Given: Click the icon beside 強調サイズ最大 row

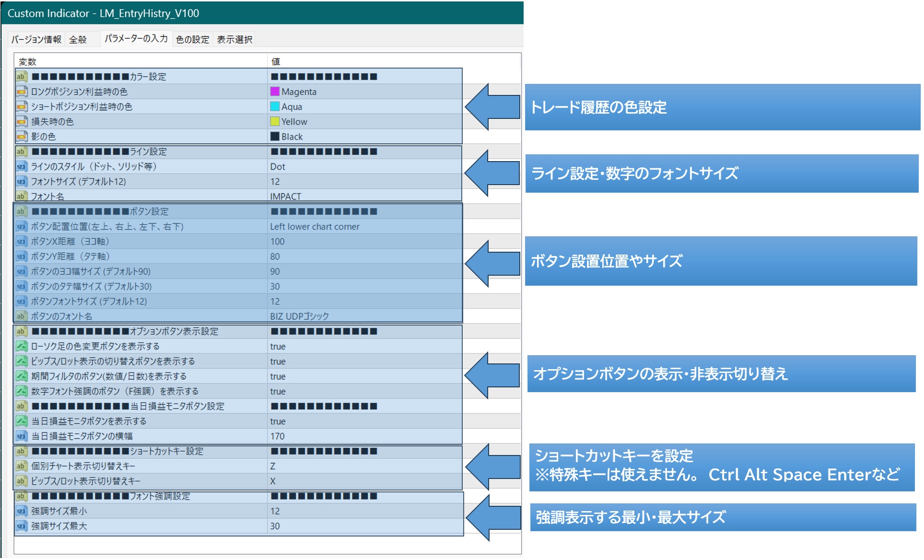Looking at the screenshot, I should point(21,526).
